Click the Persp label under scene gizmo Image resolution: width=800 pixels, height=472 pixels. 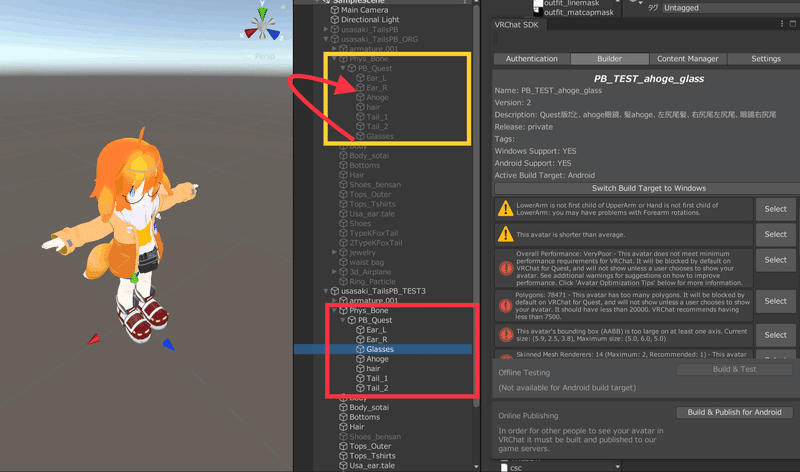point(265,56)
